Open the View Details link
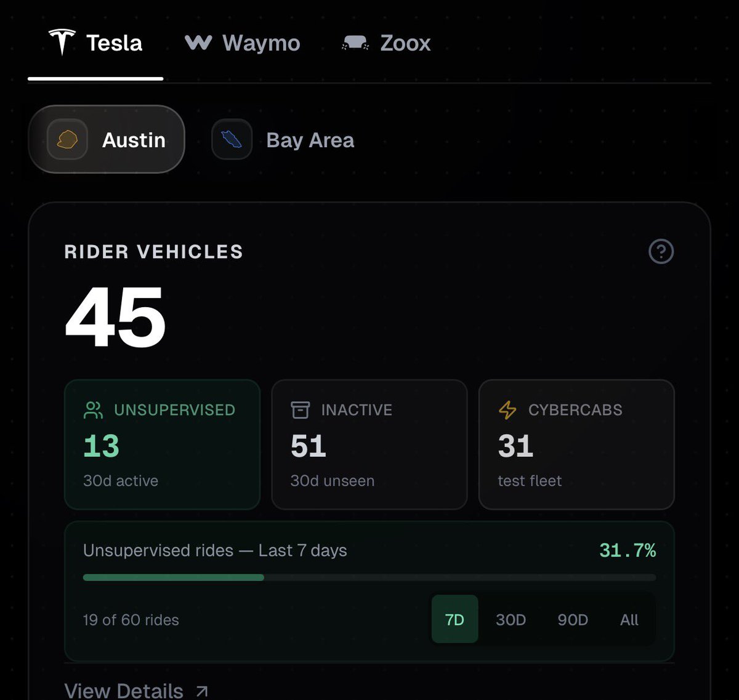 (136, 691)
